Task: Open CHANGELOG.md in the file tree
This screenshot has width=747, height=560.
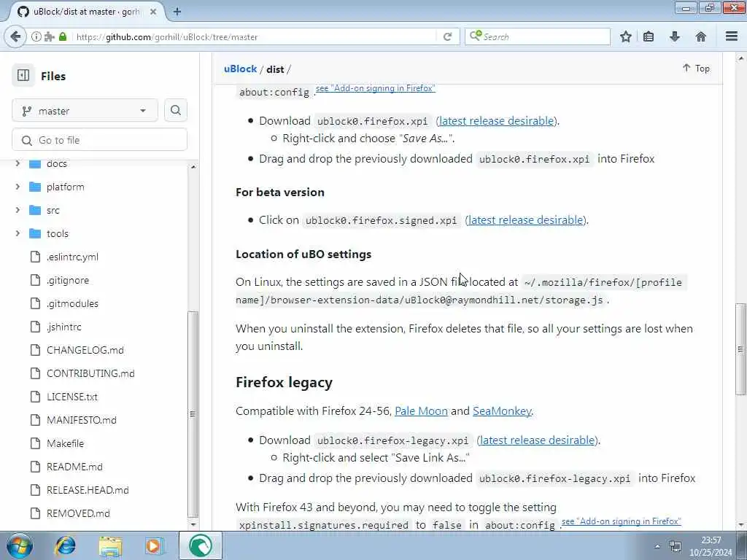Action: pos(85,350)
